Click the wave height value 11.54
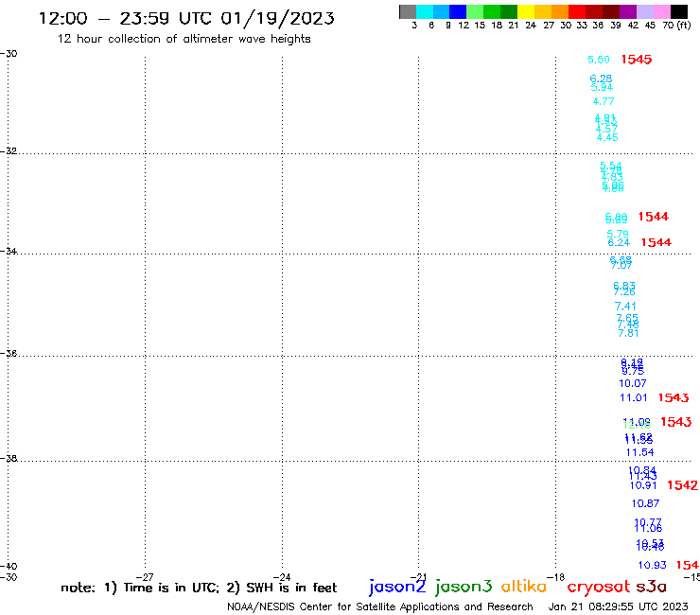 click(x=640, y=452)
